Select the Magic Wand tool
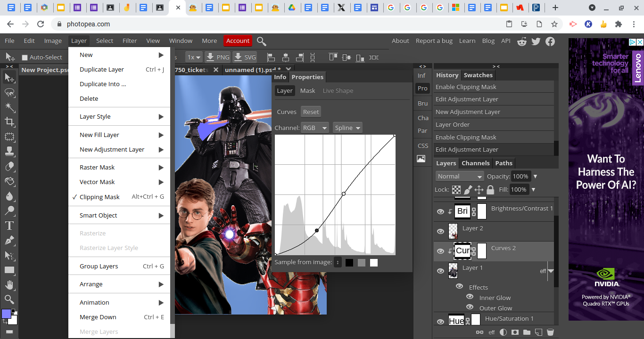Image resolution: width=644 pixels, height=339 pixels. coord(9,107)
